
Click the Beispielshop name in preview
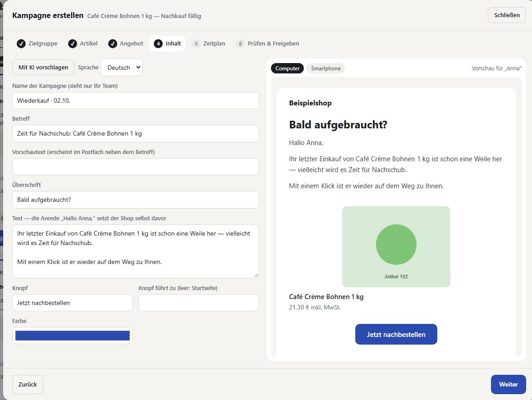tap(310, 103)
